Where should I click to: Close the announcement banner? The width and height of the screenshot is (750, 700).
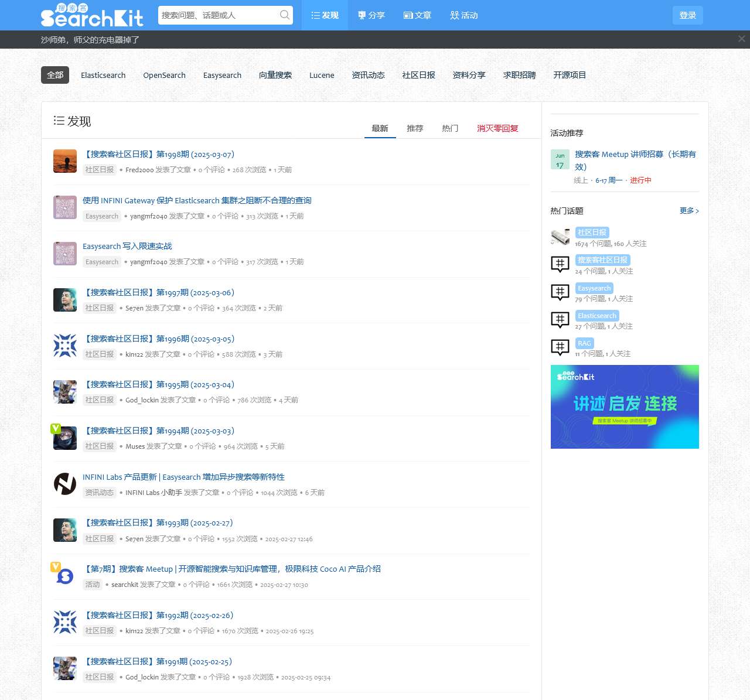pos(741,39)
